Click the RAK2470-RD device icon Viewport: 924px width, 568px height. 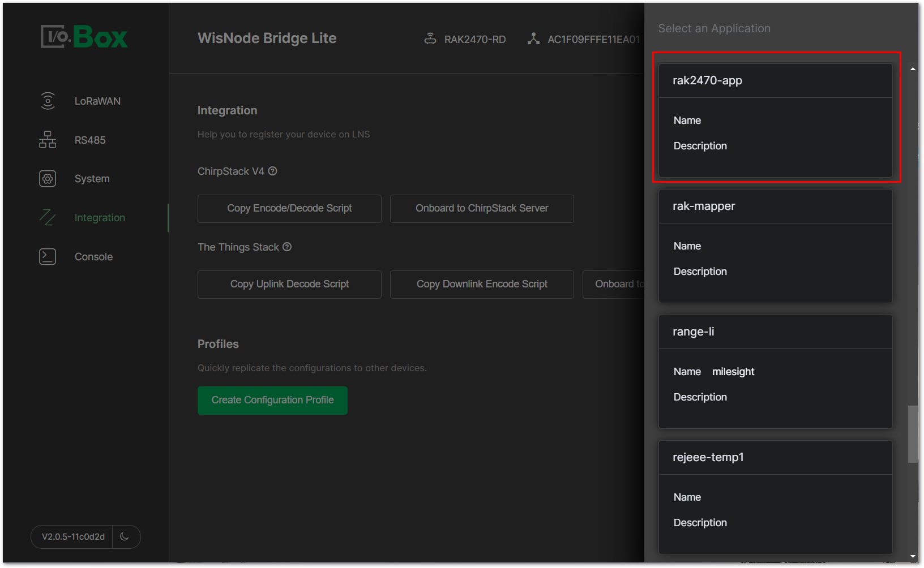[x=430, y=38]
